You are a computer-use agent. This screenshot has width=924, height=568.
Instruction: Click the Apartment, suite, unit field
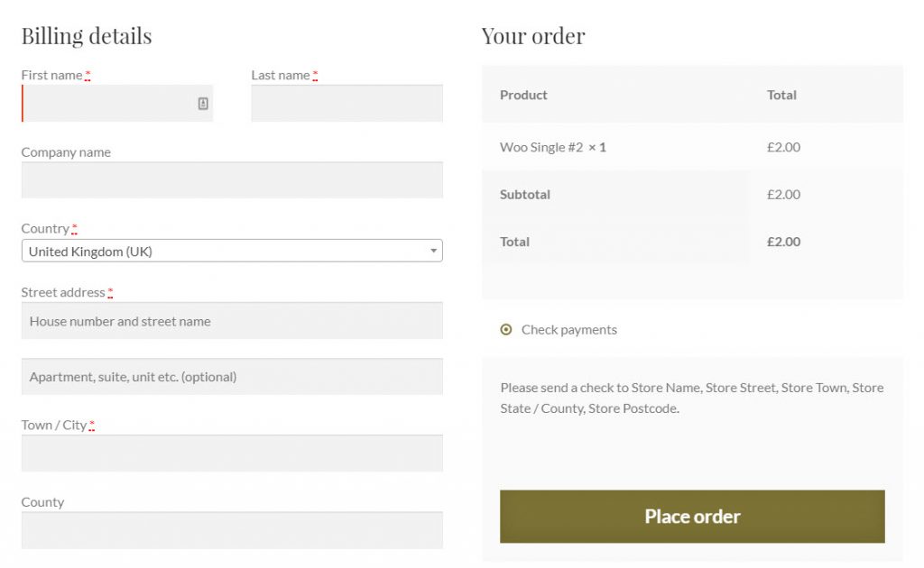[x=231, y=376]
